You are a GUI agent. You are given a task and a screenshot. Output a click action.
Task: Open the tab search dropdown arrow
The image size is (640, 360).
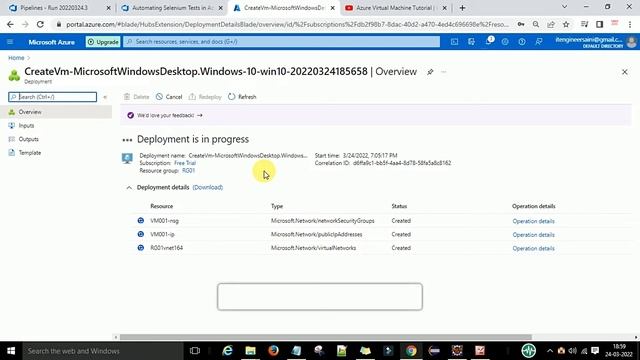tap(564, 7)
